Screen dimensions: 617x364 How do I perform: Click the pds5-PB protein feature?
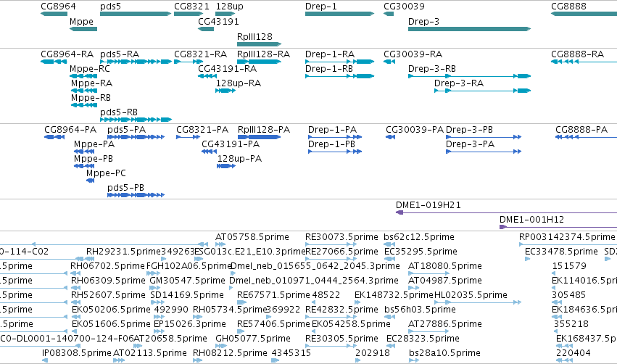(136, 195)
